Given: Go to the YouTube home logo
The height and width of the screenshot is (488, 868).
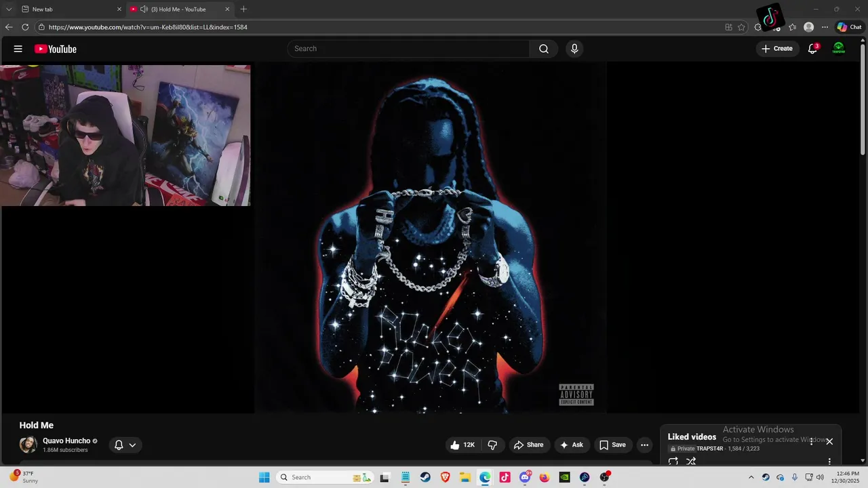Looking at the screenshot, I should (x=56, y=49).
